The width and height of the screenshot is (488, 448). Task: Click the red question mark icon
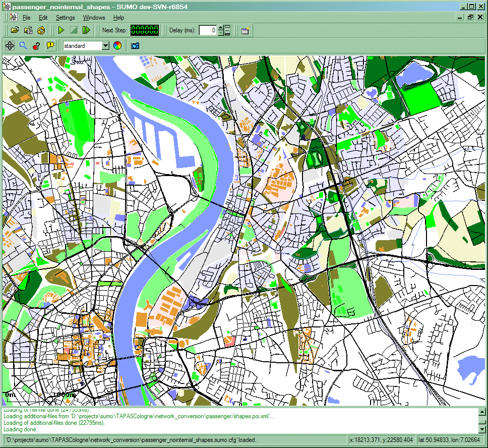tap(36, 46)
